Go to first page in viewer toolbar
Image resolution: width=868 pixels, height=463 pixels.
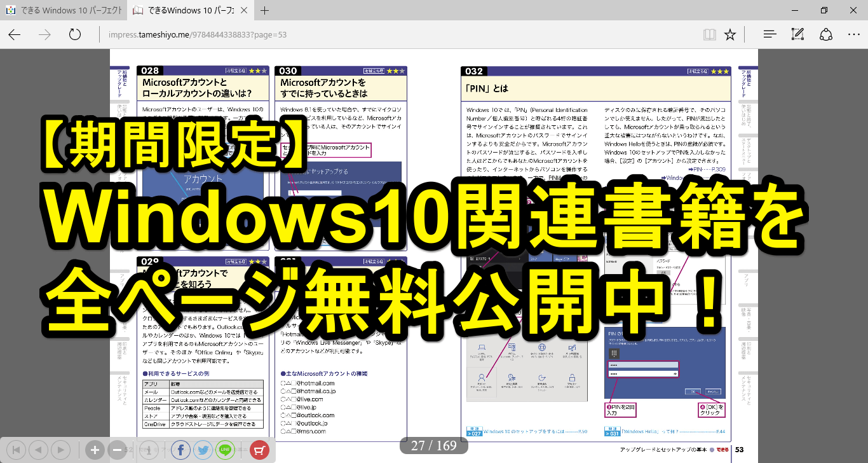16,450
